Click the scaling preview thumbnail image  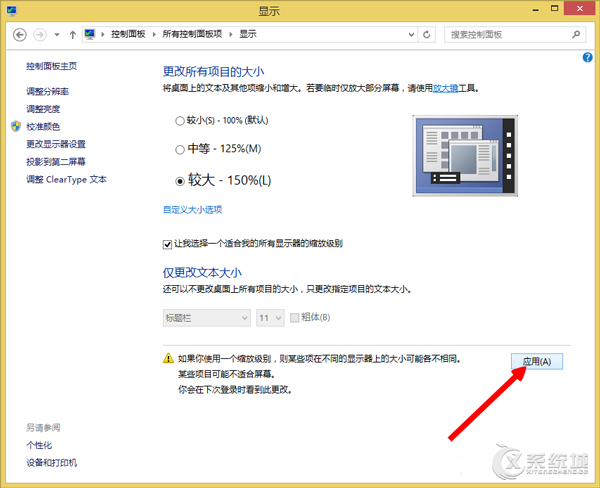coord(465,156)
